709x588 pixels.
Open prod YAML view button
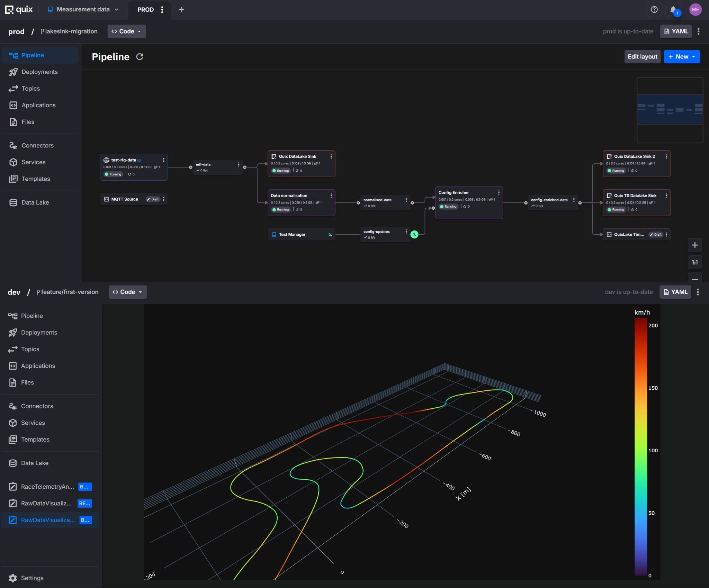pos(676,31)
